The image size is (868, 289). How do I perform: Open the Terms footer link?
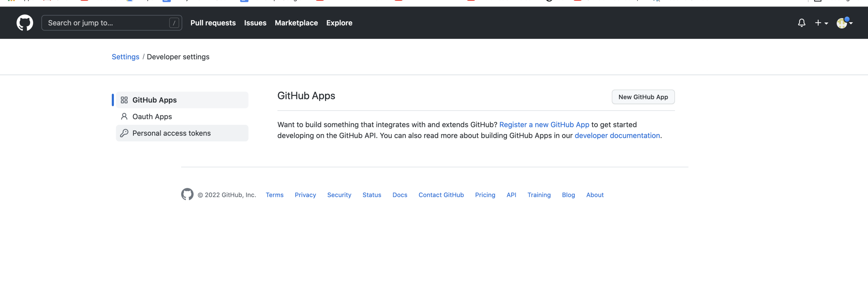pos(274,195)
